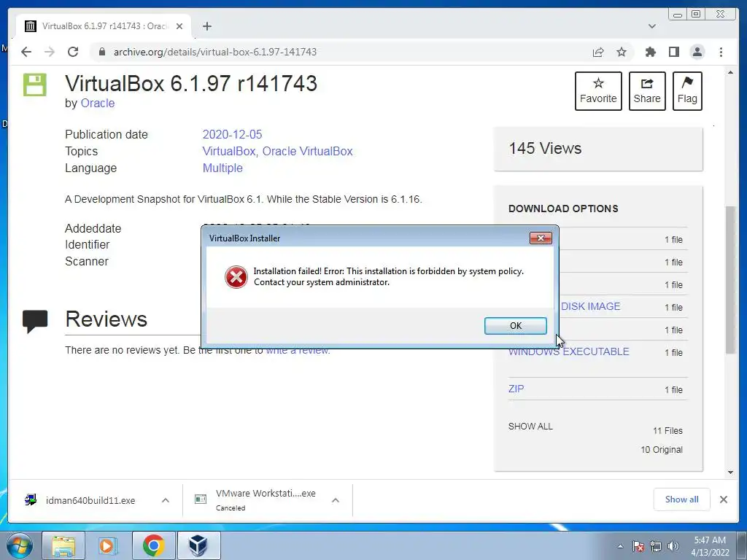This screenshot has height=560, width=747.
Task: Click the VirtualBox taskbar icon
Action: 198,545
